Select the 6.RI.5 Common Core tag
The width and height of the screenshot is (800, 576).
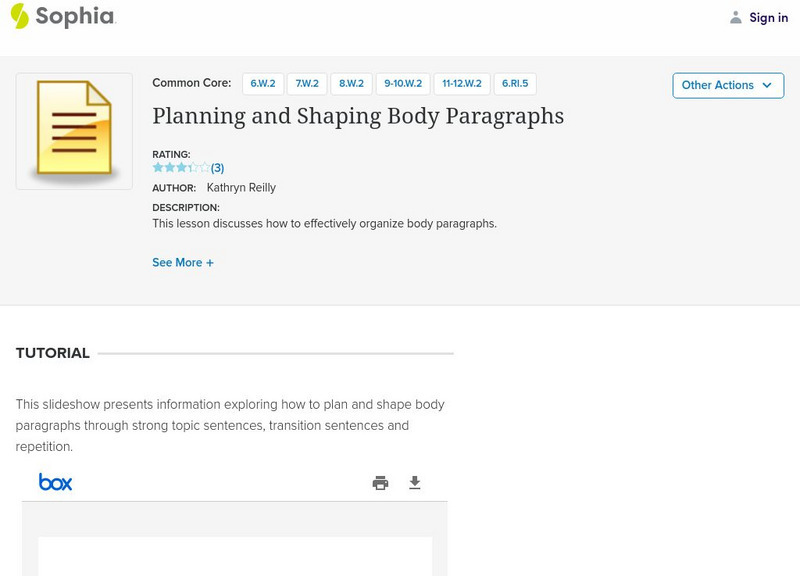click(515, 84)
